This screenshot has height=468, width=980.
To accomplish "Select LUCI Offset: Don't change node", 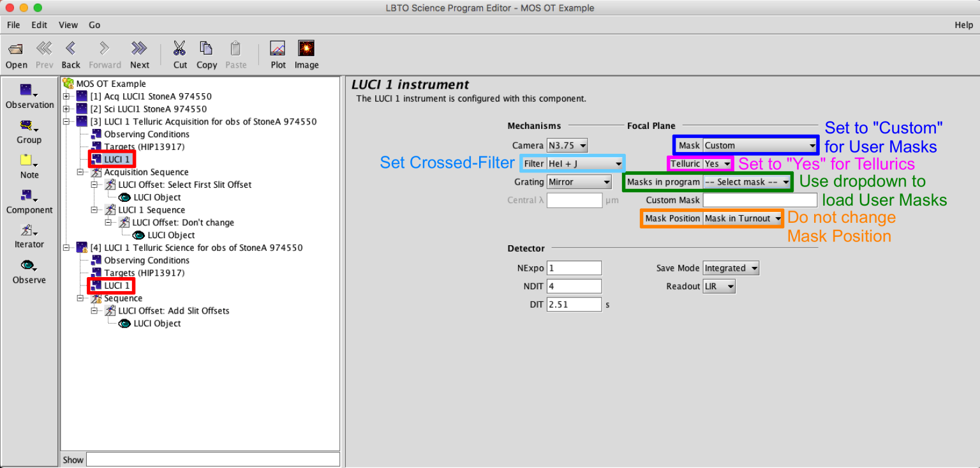I will click(x=183, y=223).
